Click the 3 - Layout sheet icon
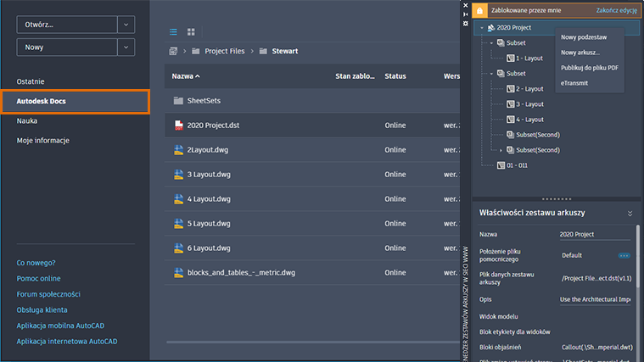Image resolution: width=644 pixels, height=362 pixels. click(x=511, y=104)
